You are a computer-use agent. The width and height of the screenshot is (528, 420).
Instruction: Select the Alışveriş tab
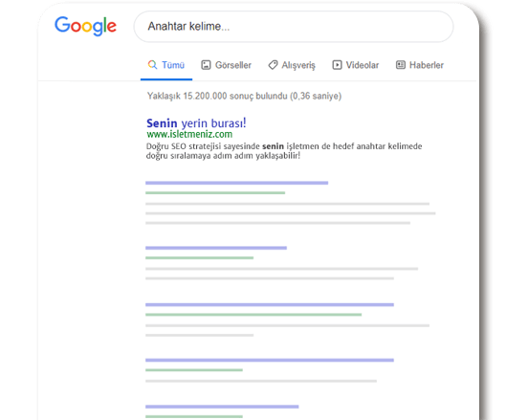292,65
